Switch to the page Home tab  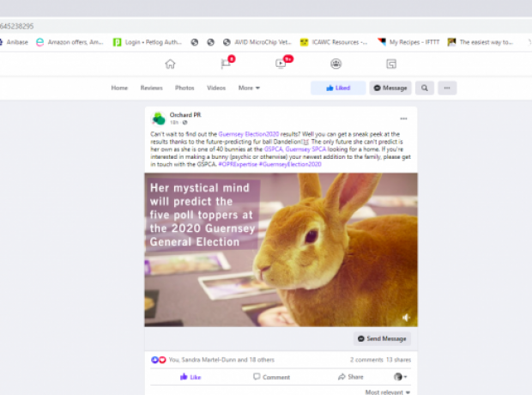pos(119,88)
